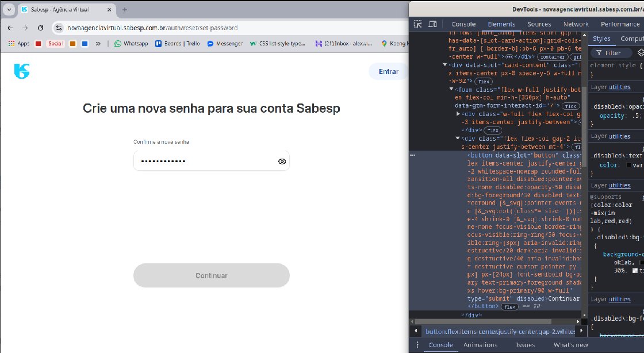This screenshot has height=353, width=644.
Task: Click the light swatch after 30%
Action: click(635, 270)
